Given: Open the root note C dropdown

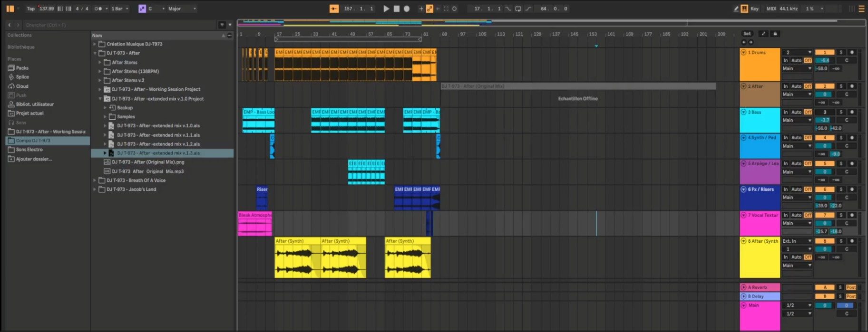Looking at the screenshot, I should tap(156, 9).
